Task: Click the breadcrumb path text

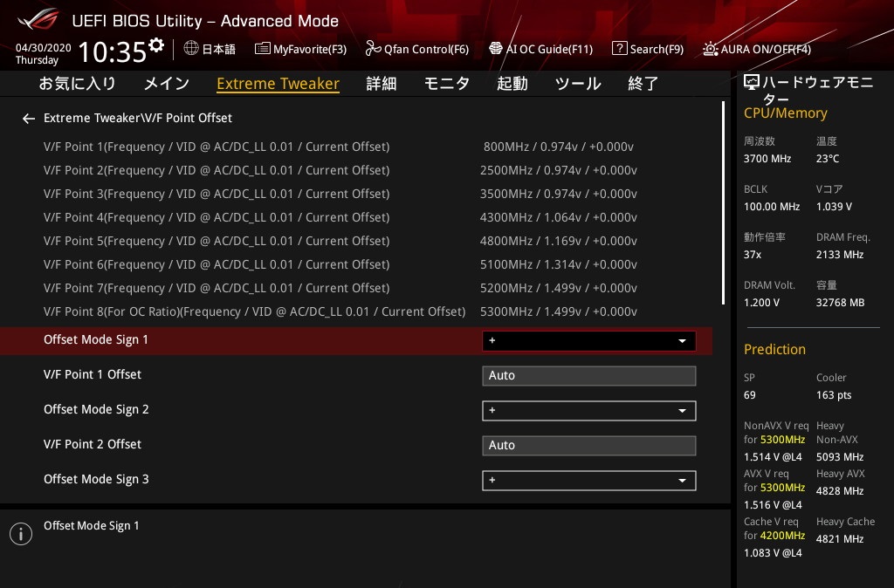Action: click(x=138, y=118)
